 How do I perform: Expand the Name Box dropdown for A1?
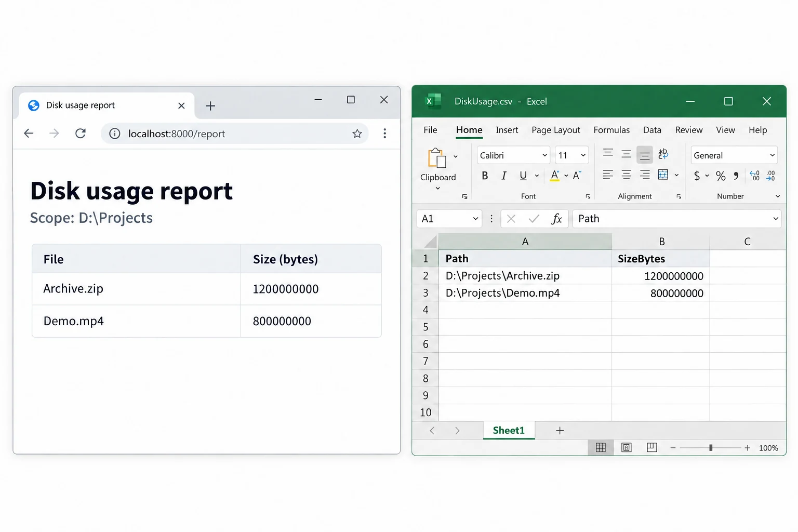475,219
